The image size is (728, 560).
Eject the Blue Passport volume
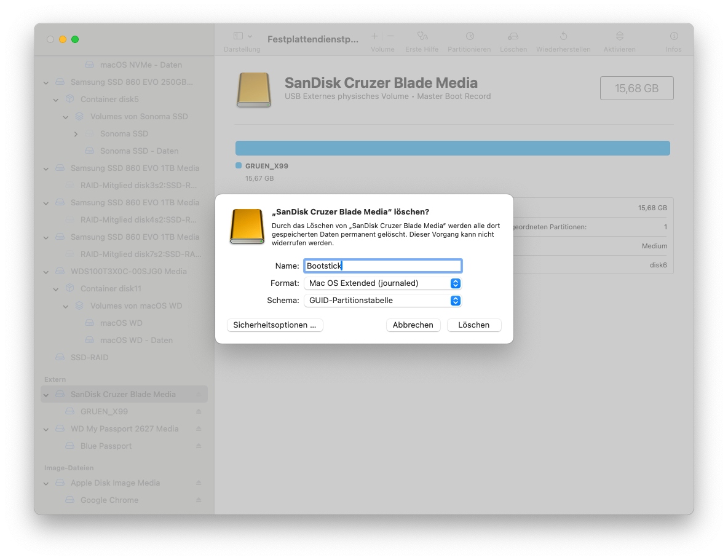coord(199,446)
